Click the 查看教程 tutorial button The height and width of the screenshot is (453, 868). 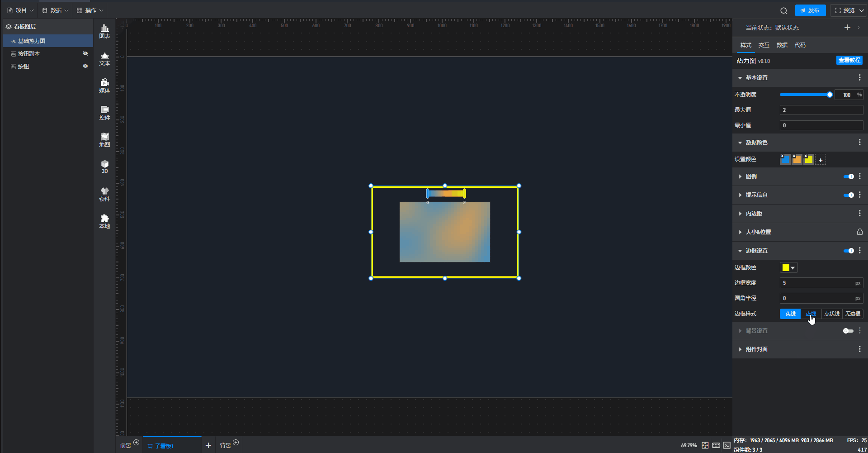(849, 60)
